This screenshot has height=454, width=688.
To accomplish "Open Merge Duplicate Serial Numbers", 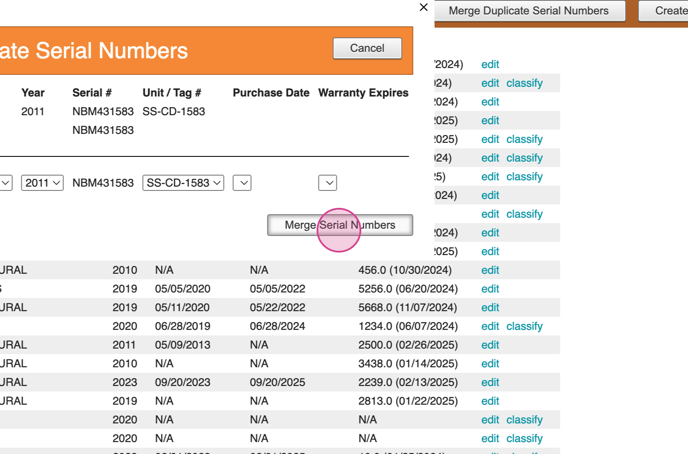I will pos(529,11).
